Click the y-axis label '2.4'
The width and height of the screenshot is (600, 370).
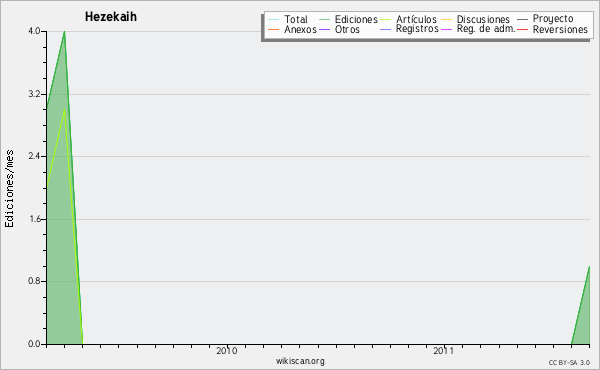pyautogui.click(x=34, y=156)
